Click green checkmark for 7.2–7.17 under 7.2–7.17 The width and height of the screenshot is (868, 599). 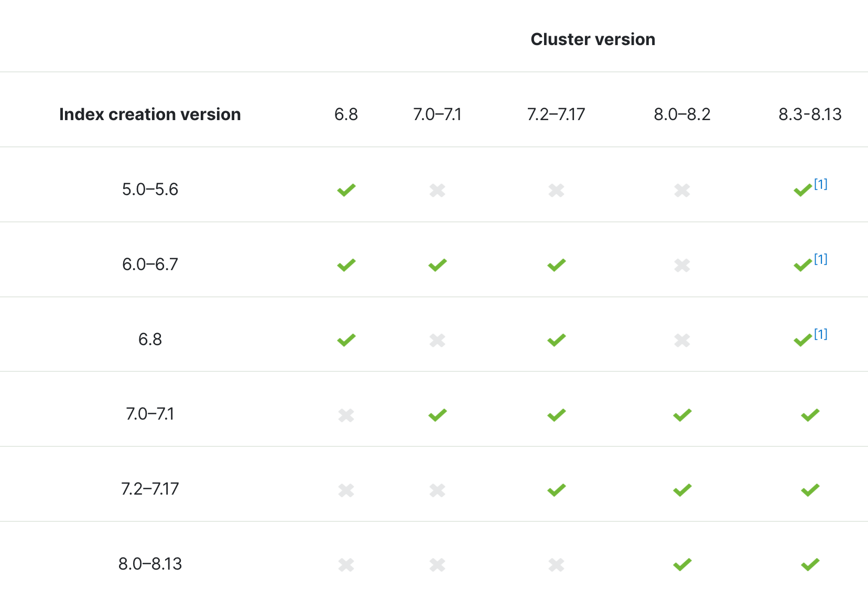556,490
